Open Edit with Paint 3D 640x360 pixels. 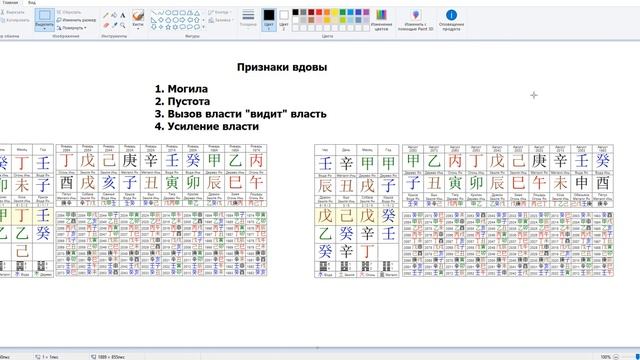[416, 20]
